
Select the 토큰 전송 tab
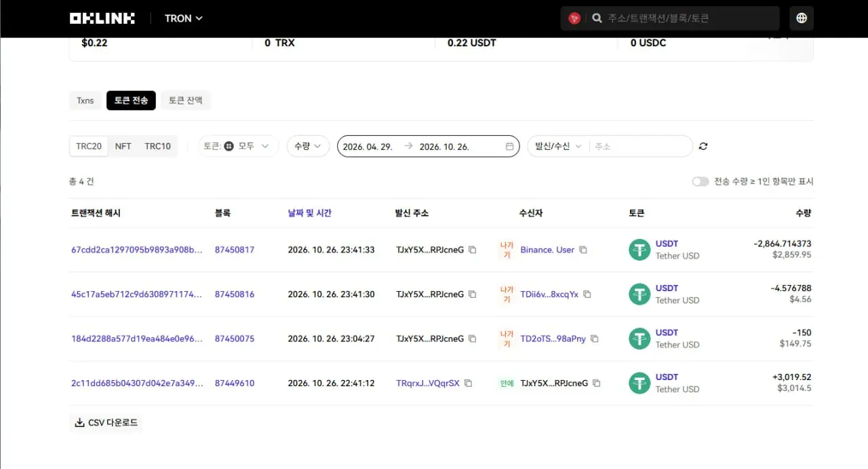coord(131,100)
